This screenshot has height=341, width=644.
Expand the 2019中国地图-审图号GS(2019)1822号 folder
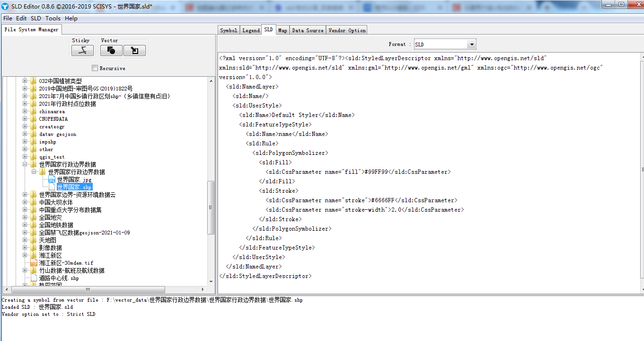[25, 89]
